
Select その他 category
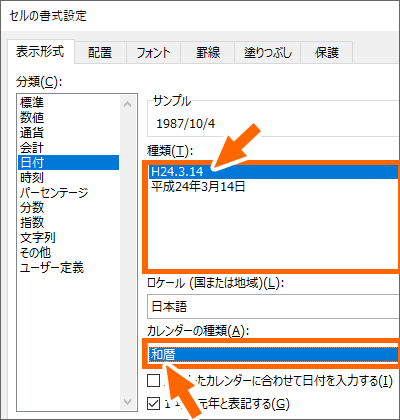point(68,252)
